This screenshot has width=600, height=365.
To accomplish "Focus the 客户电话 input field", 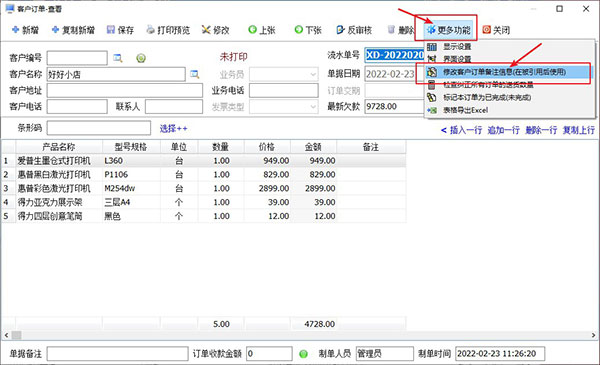I will tap(77, 107).
